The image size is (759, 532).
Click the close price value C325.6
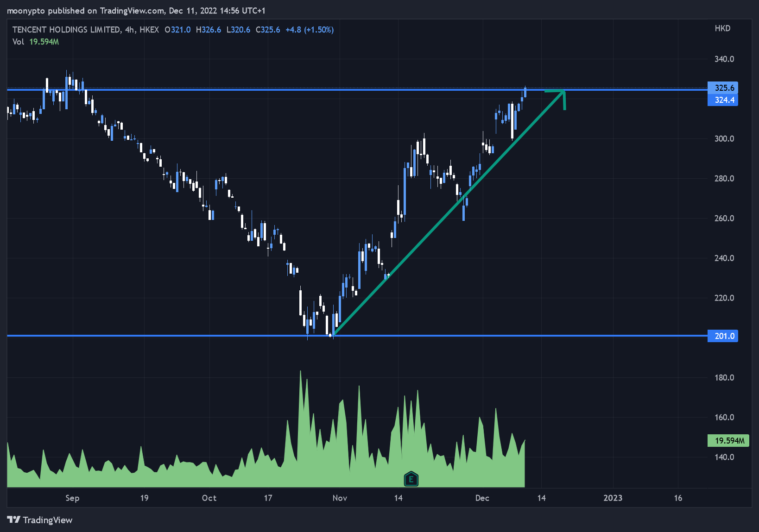pyautogui.click(x=268, y=30)
